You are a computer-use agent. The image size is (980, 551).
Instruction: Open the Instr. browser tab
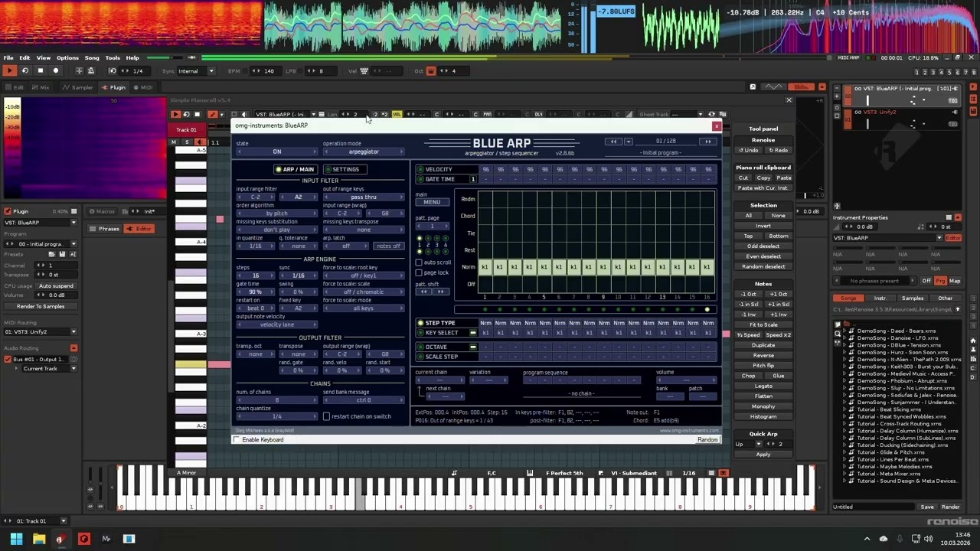pos(880,298)
